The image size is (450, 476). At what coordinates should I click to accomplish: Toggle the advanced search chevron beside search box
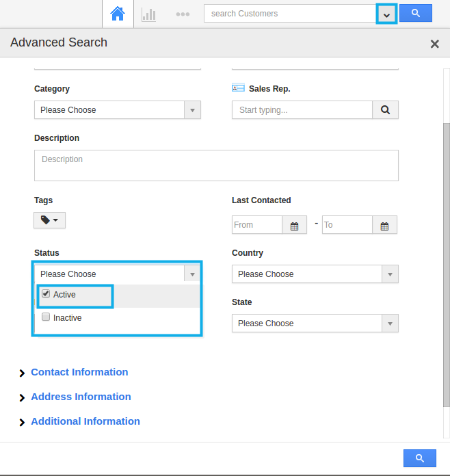(386, 14)
